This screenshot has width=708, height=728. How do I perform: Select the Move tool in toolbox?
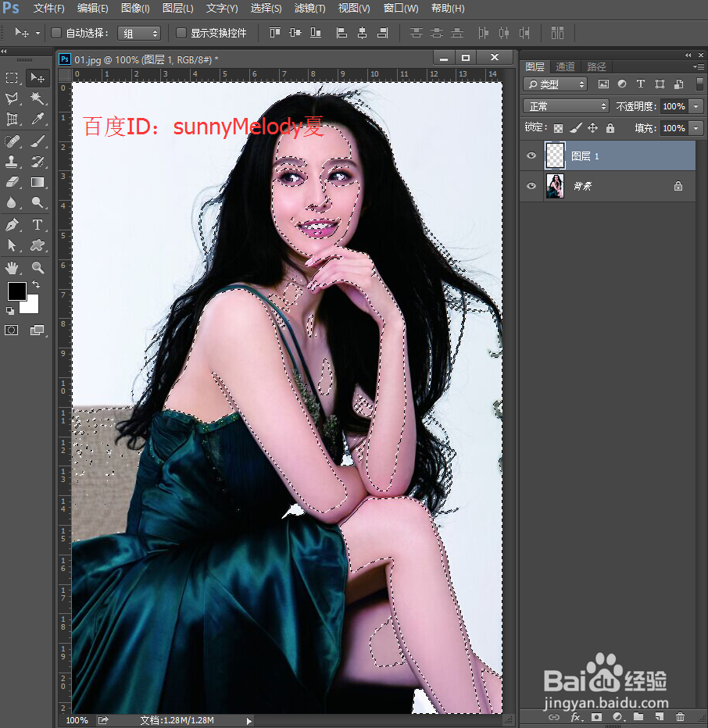click(38, 77)
